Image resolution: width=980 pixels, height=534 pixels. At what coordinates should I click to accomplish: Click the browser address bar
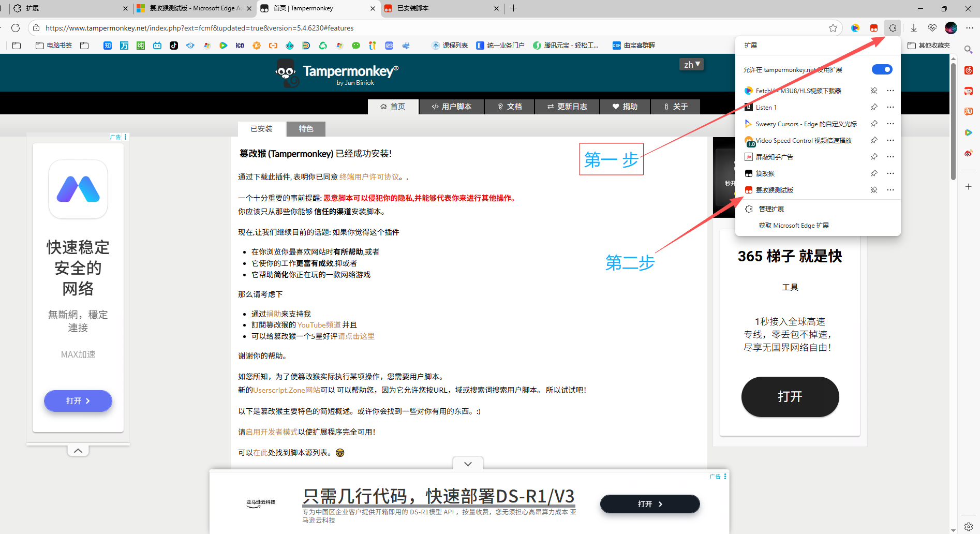pos(362,28)
